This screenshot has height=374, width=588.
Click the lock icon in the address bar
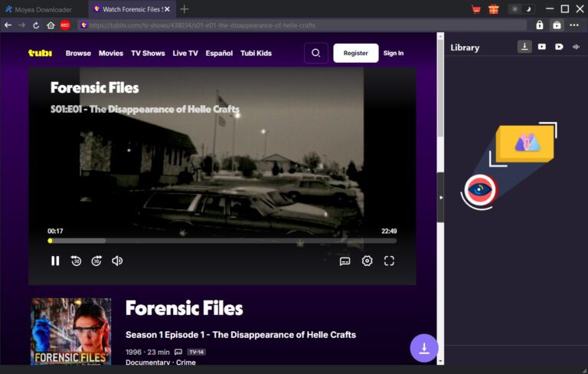pos(539,25)
